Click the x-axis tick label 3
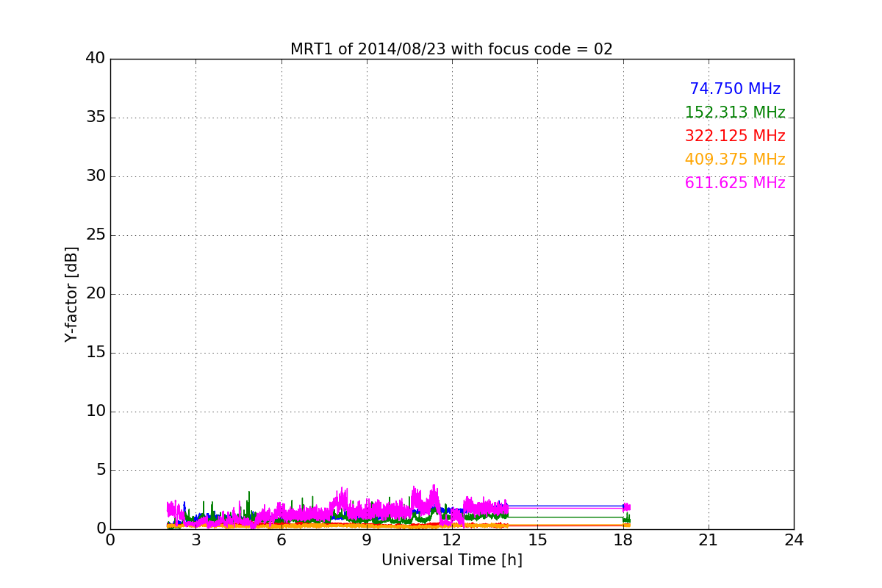Viewport: 882px width, 588px height. click(196, 540)
